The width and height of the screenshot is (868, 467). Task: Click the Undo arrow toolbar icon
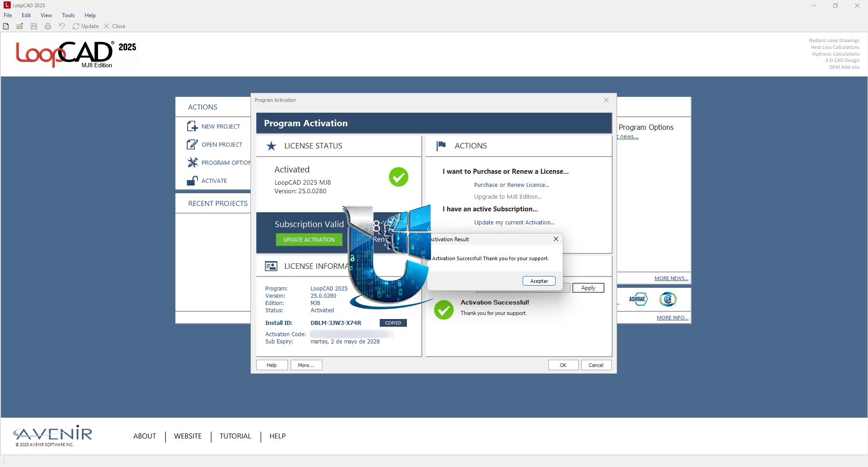click(62, 26)
